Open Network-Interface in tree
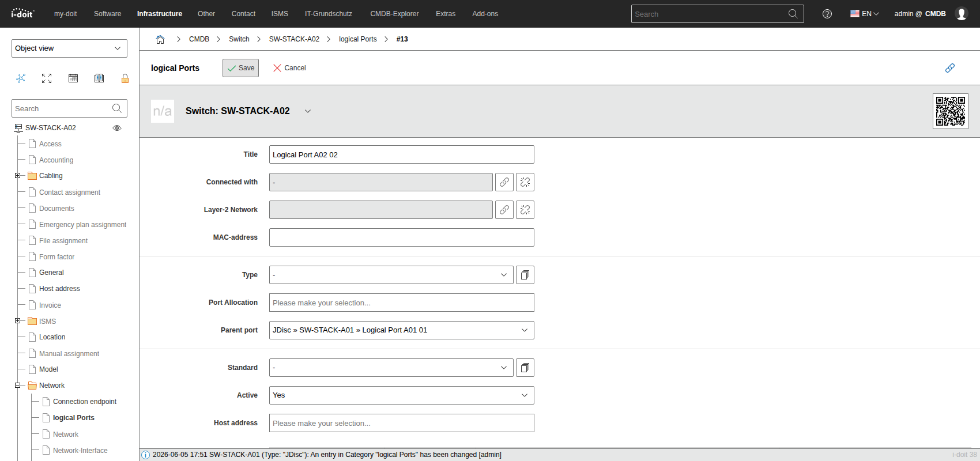980x461 pixels. click(80, 451)
